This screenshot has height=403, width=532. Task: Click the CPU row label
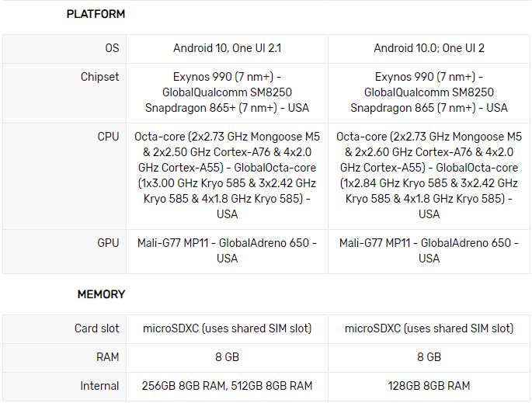pos(108,137)
